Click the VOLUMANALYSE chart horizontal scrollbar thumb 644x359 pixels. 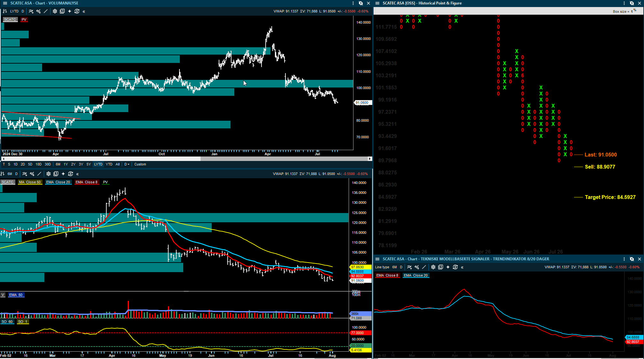(x=284, y=159)
